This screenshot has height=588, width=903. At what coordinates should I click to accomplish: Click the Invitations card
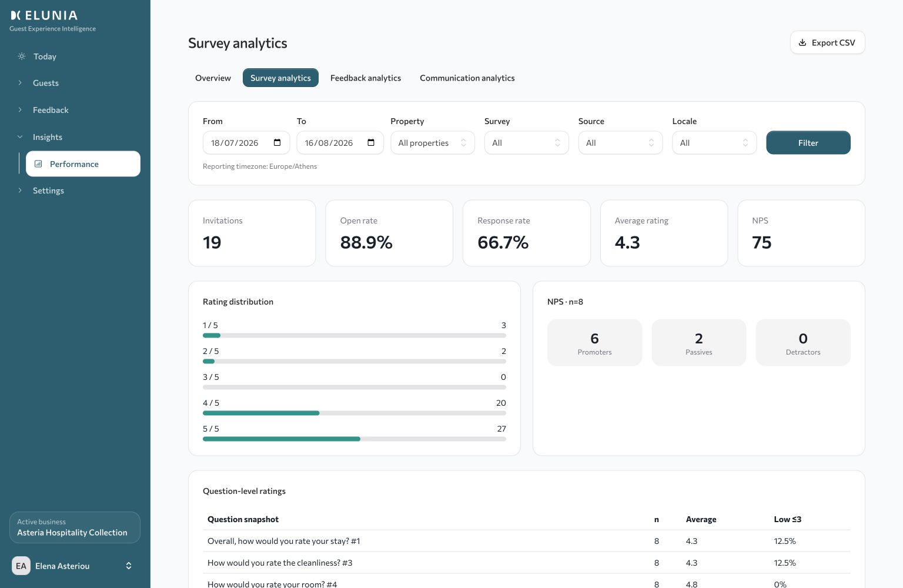coord(252,233)
